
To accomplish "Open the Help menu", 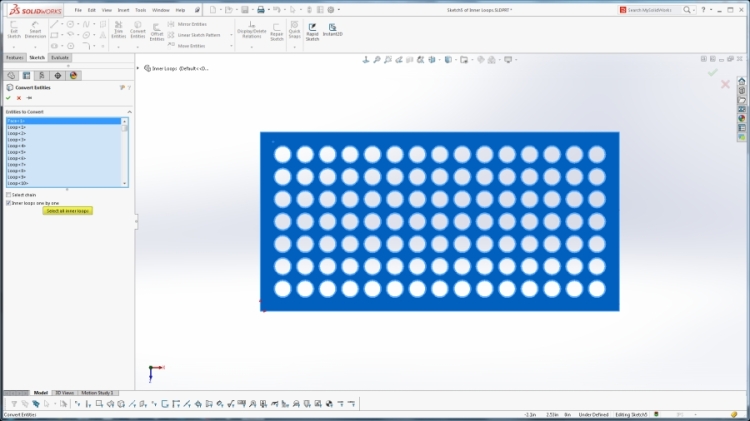I will [180, 10].
